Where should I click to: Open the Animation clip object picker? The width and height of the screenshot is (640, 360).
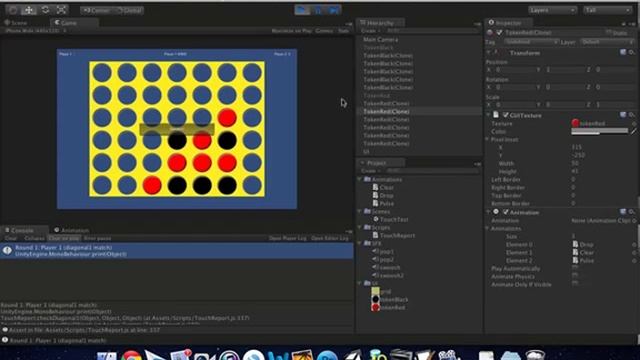pos(634,220)
